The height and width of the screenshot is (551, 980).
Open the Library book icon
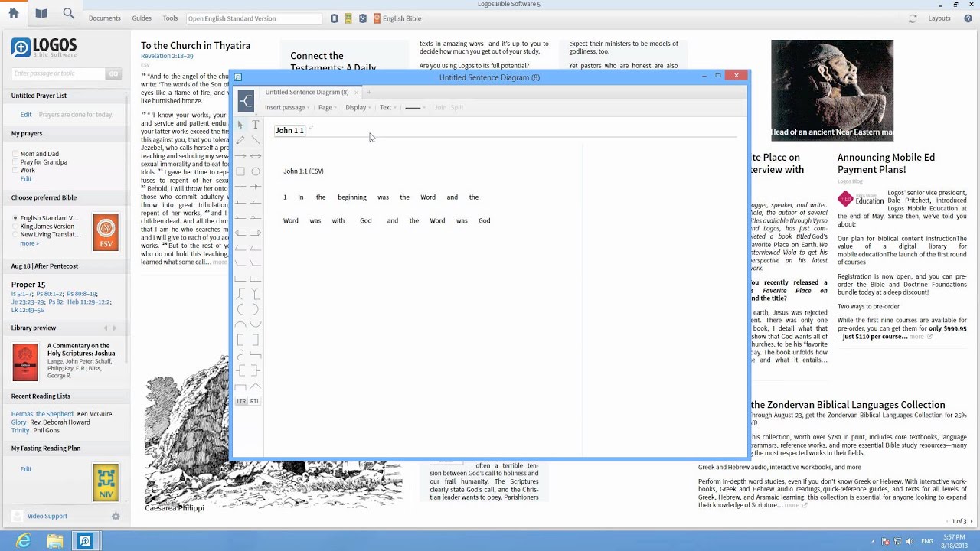(41, 13)
